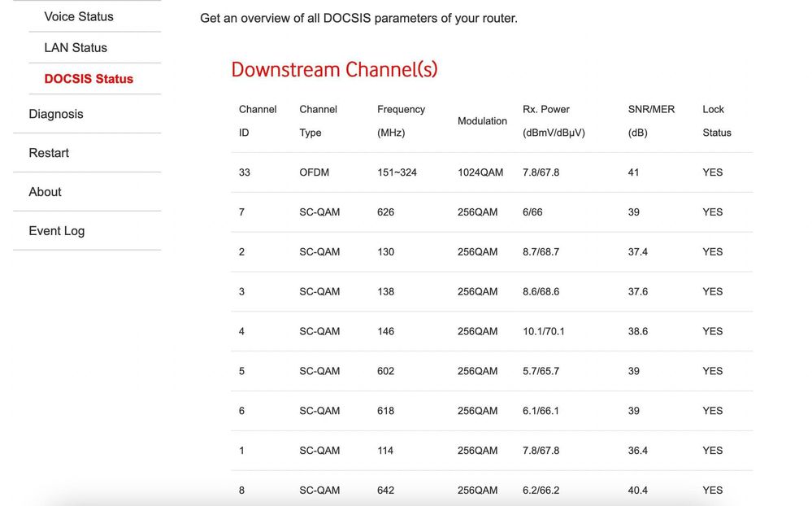Click SNR value 40.4

tap(637, 491)
